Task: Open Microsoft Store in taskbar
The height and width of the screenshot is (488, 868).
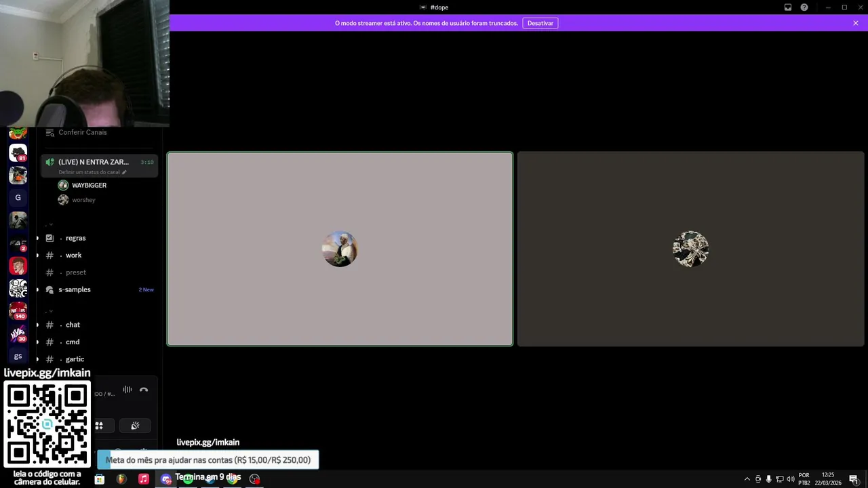Action: point(100,479)
